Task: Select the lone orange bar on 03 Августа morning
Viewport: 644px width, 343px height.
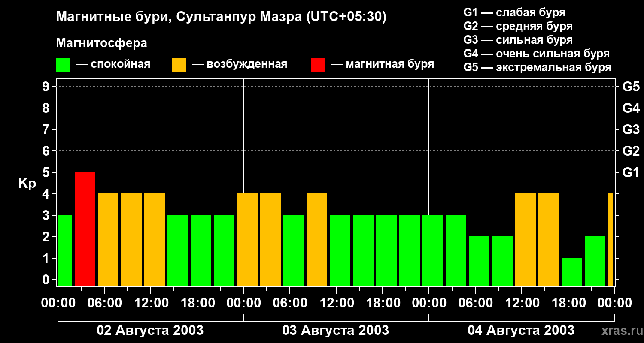Action: [x=317, y=240]
